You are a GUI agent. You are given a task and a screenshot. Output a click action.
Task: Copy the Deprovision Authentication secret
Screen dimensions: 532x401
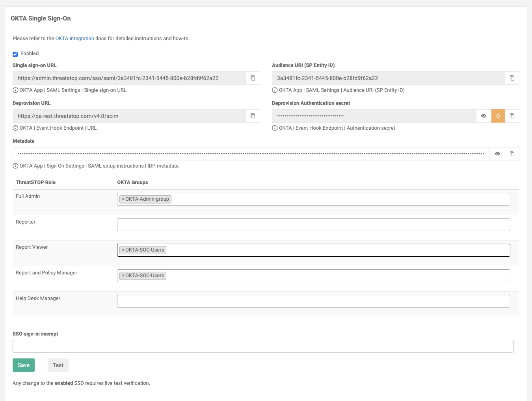(512, 116)
